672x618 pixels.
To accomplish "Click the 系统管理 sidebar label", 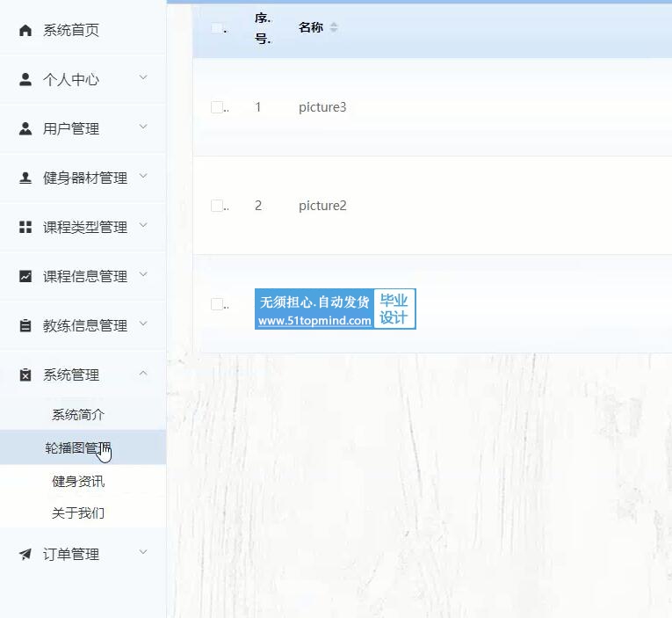I will coord(71,375).
